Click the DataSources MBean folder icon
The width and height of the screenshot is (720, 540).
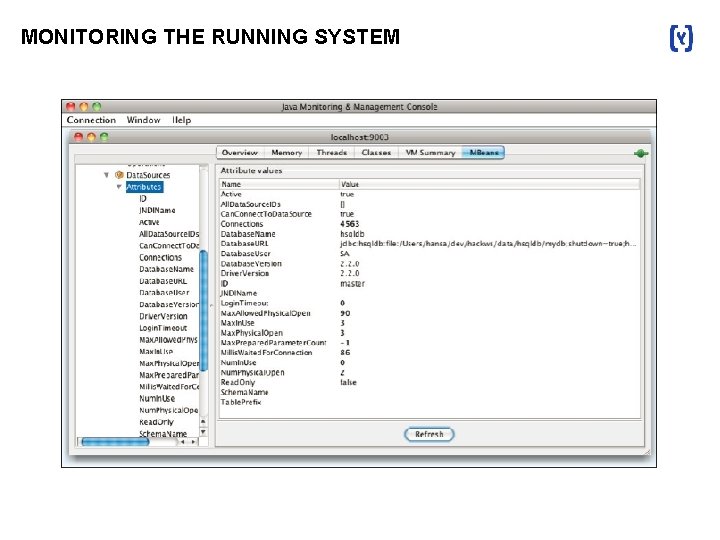point(119,175)
